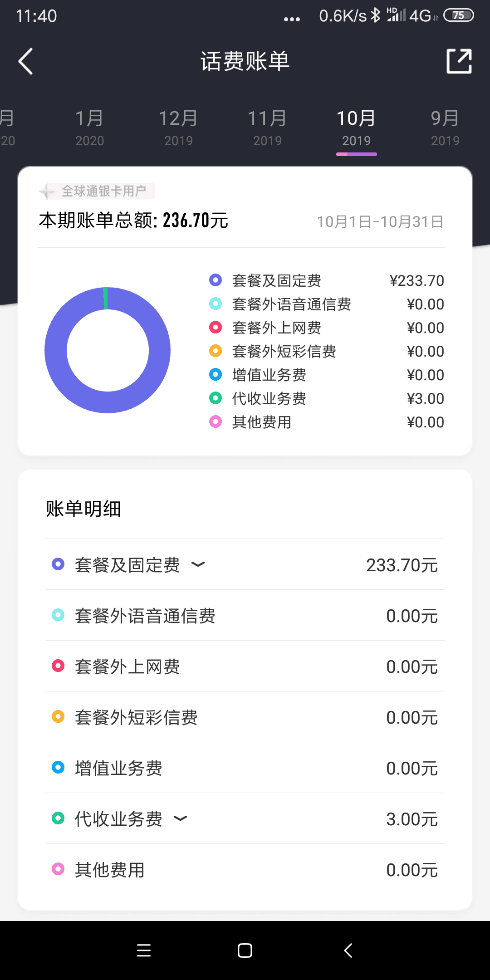Tap the battery indicator showing 75
This screenshot has height=980, width=490.
coord(458,15)
